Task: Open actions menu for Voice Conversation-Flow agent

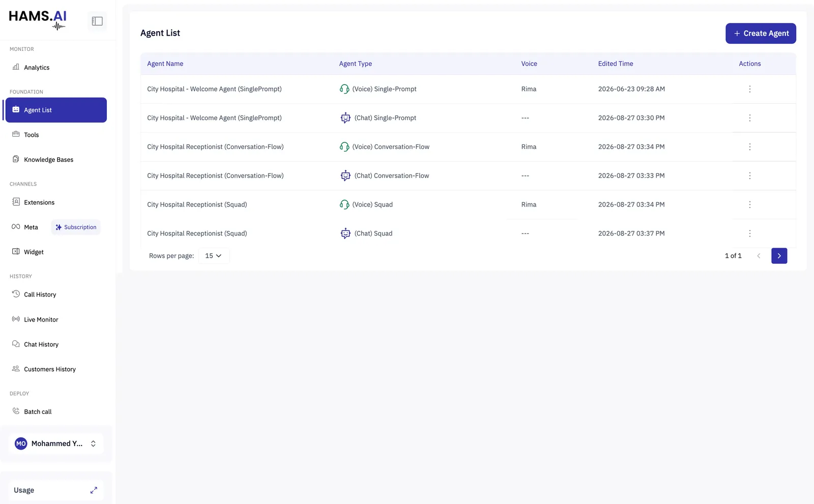Action: (x=749, y=147)
